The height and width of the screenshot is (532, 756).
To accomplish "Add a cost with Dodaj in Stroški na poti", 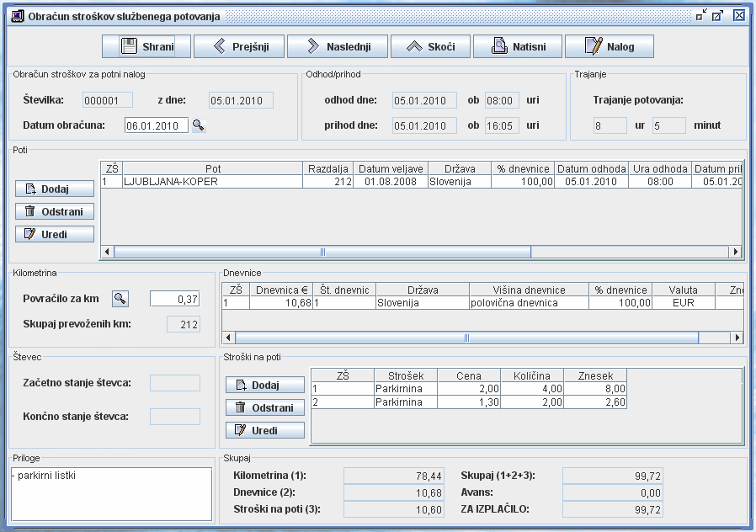I will coord(264,385).
